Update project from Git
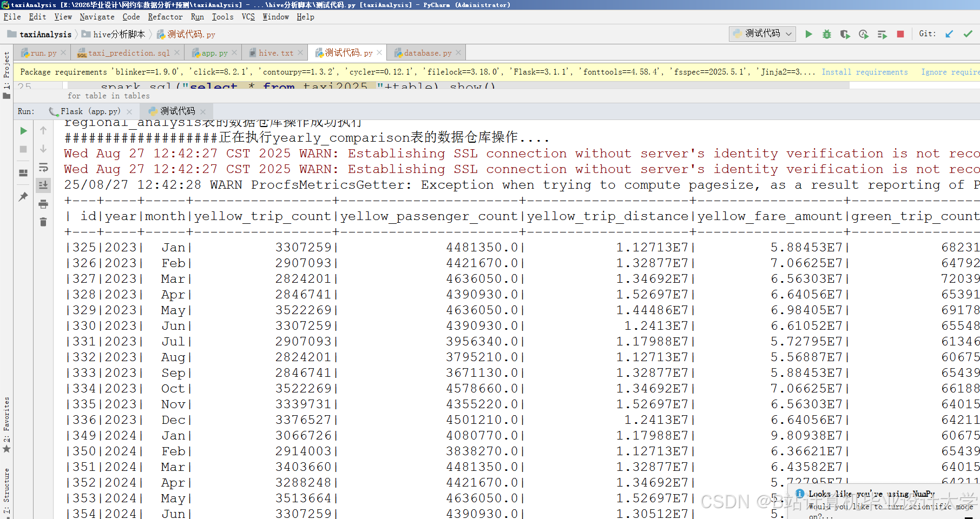Image resolution: width=980 pixels, height=519 pixels. click(x=948, y=34)
